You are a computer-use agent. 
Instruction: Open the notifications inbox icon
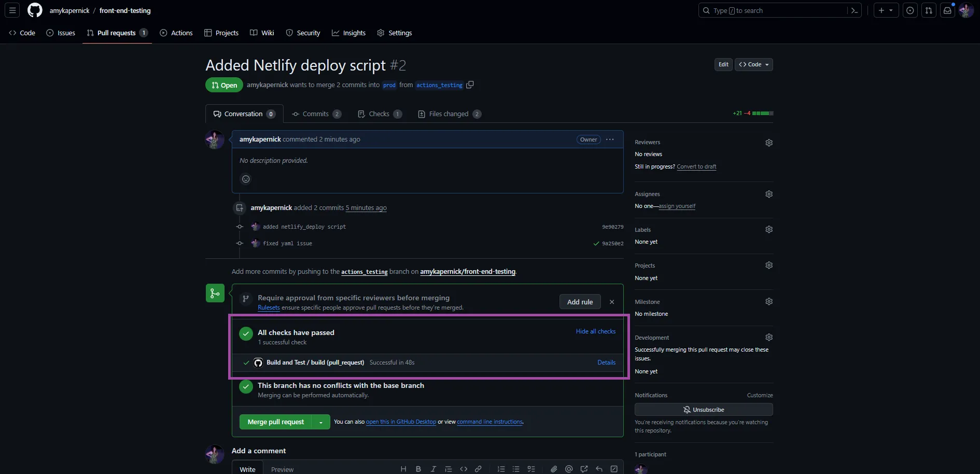pos(947,10)
